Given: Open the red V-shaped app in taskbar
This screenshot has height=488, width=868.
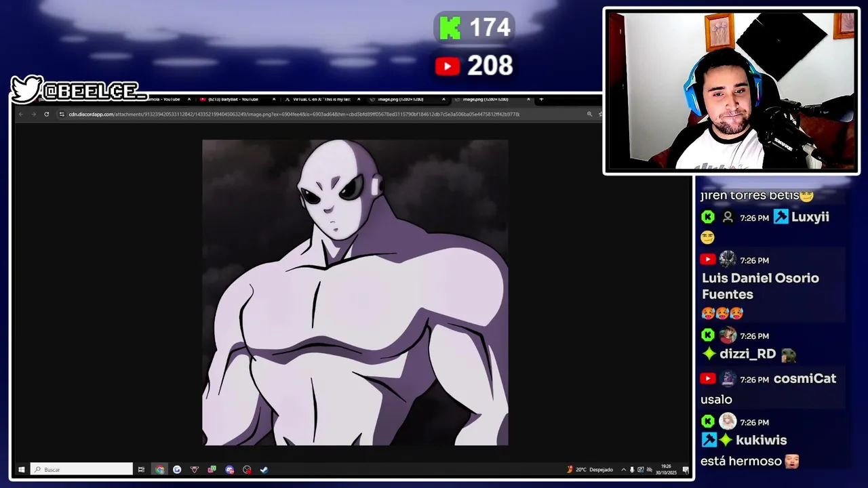Looking at the screenshot, I should (x=195, y=469).
